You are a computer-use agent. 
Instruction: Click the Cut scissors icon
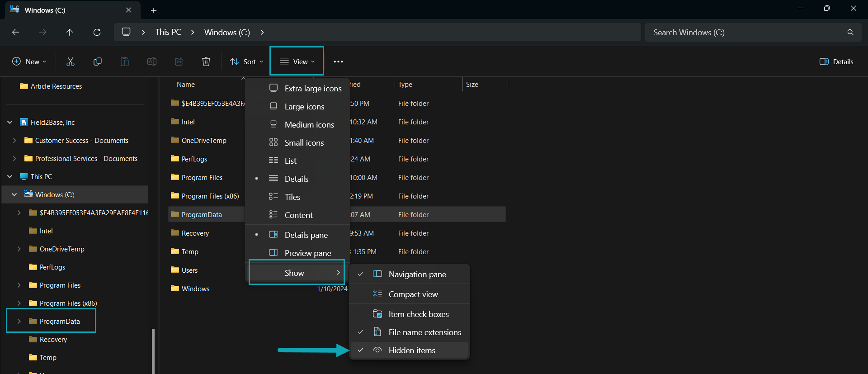[x=71, y=62]
